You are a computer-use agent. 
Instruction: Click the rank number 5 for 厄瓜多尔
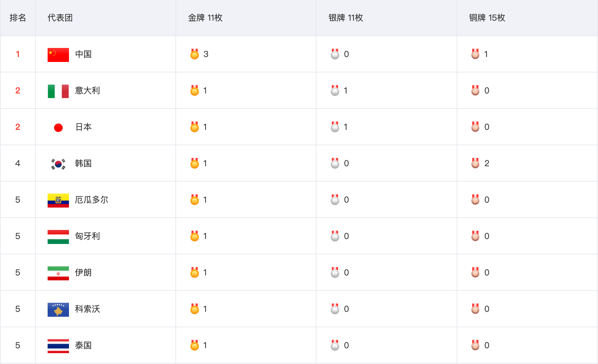tap(18, 200)
